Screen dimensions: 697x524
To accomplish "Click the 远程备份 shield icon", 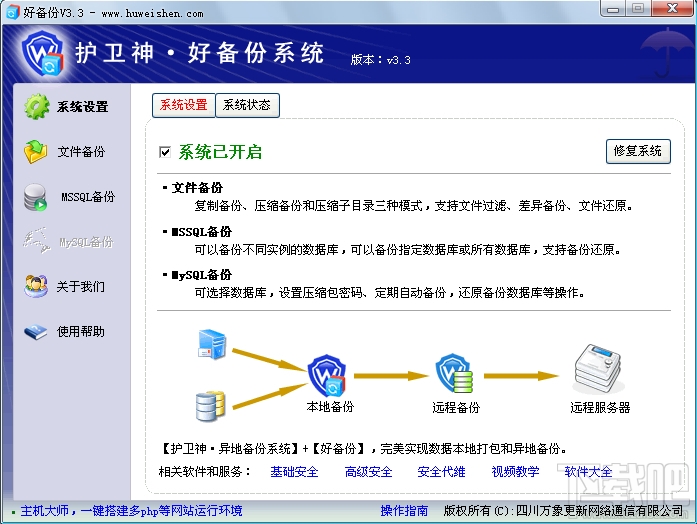I will (454, 373).
